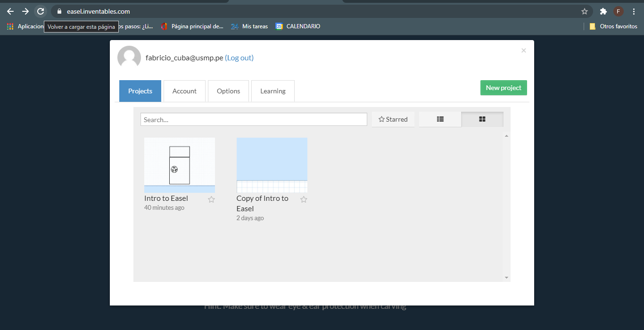Bookmark this page with the star icon
Image resolution: width=644 pixels, height=330 pixels.
[x=585, y=11]
